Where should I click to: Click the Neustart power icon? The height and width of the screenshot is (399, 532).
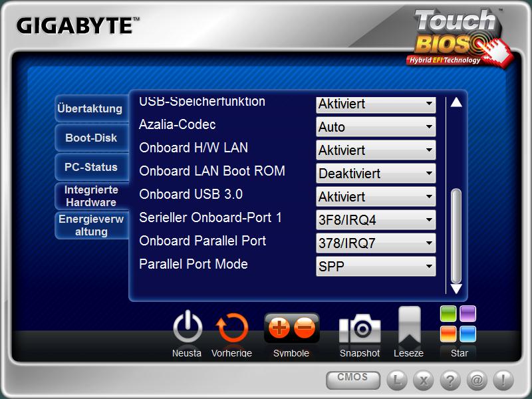coord(188,327)
